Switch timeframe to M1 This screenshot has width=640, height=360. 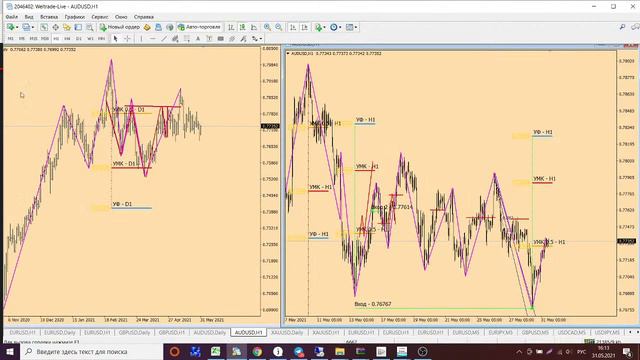[x=11, y=39]
